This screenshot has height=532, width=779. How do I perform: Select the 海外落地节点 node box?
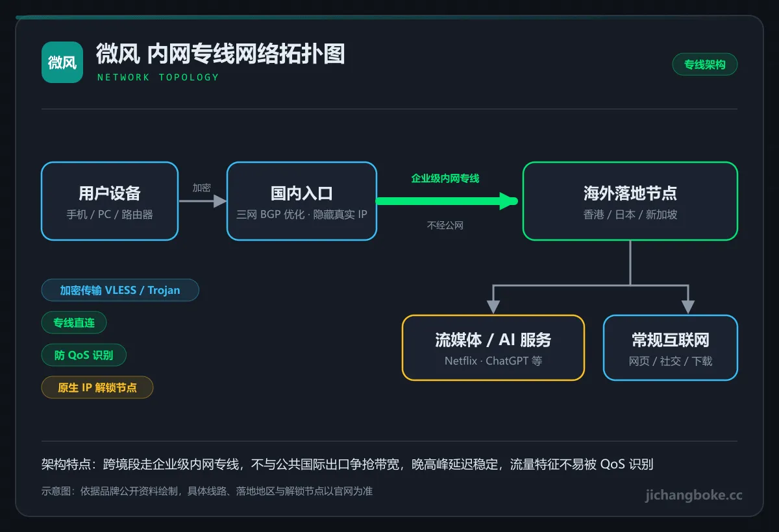coord(630,201)
